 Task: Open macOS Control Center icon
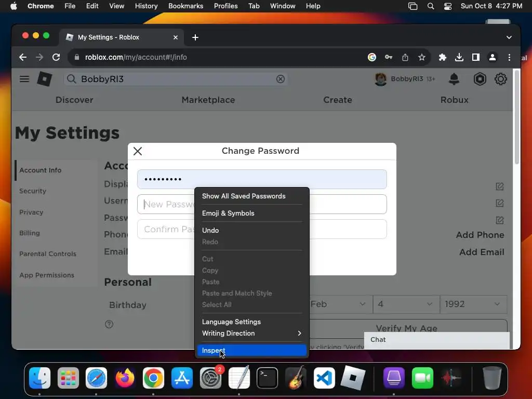pos(448,6)
